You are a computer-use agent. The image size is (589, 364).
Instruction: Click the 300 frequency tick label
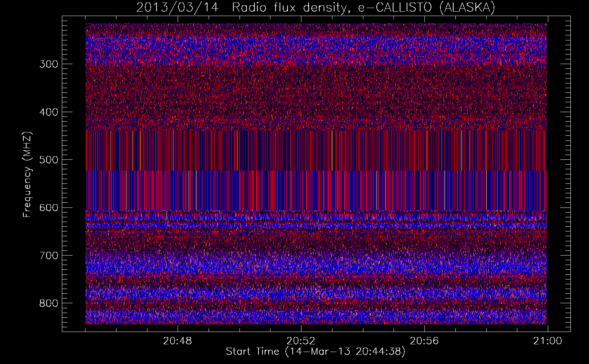pos(49,64)
